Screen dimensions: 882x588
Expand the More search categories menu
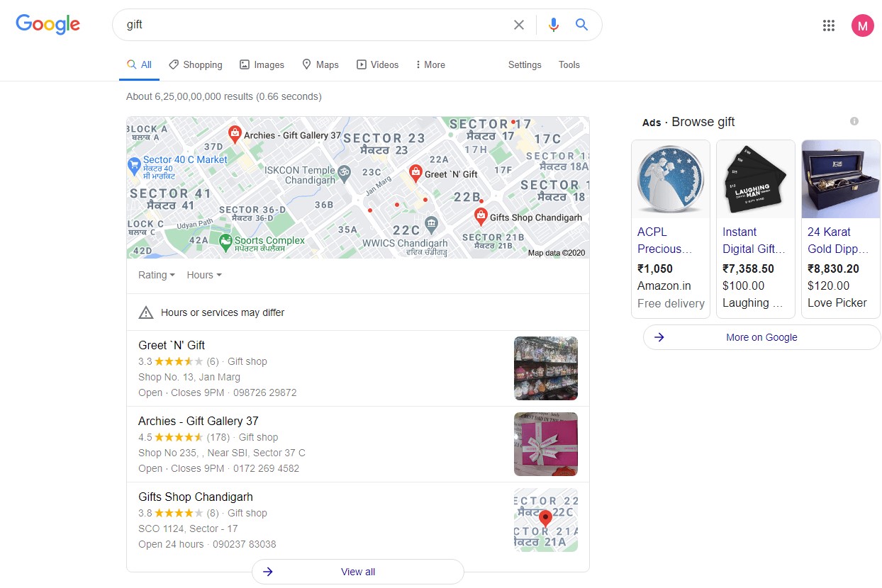click(430, 64)
